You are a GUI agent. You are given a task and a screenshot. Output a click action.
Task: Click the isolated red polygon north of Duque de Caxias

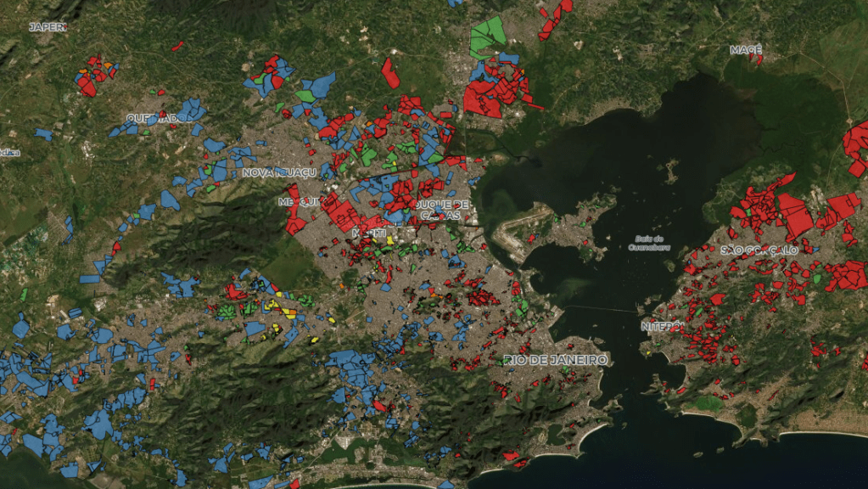[x=390, y=74]
